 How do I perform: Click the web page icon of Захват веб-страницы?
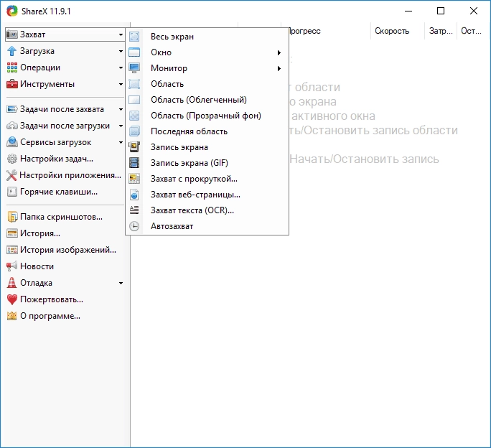point(134,195)
